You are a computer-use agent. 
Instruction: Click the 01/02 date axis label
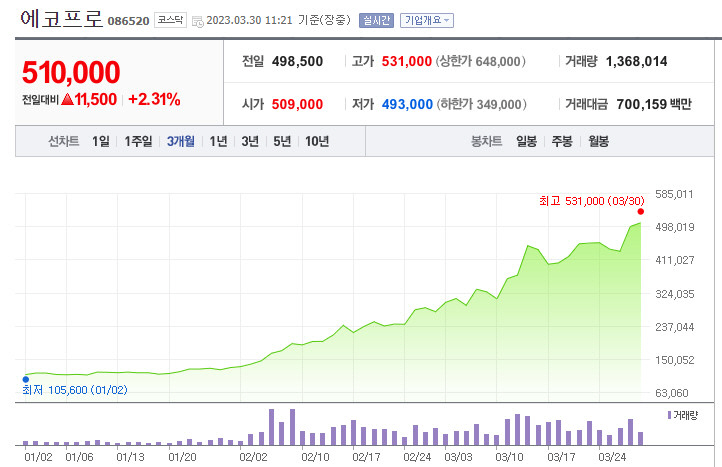pyautogui.click(x=38, y=457)
